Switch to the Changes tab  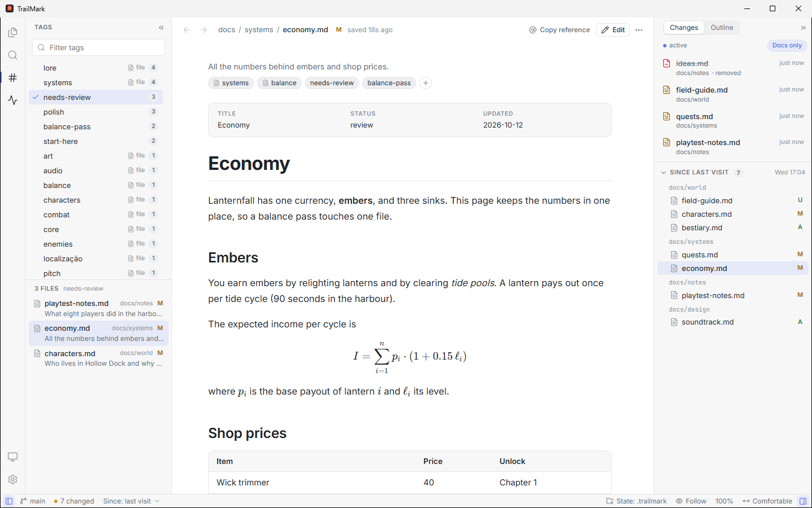click(x=684, y=28)
